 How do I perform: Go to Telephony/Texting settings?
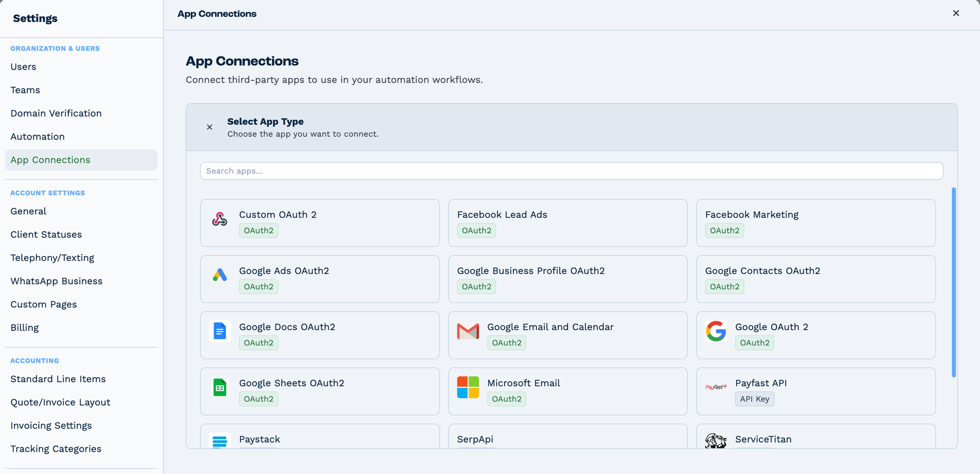point(52,258)
